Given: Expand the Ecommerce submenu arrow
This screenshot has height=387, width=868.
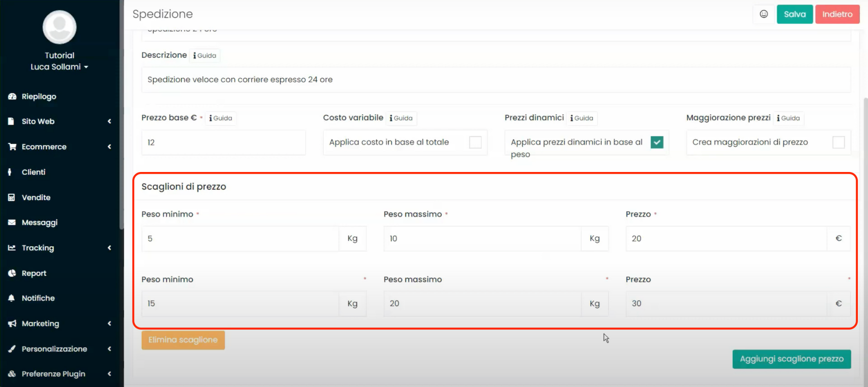Looking at the screenshot, I should click(x=109, y=147).
